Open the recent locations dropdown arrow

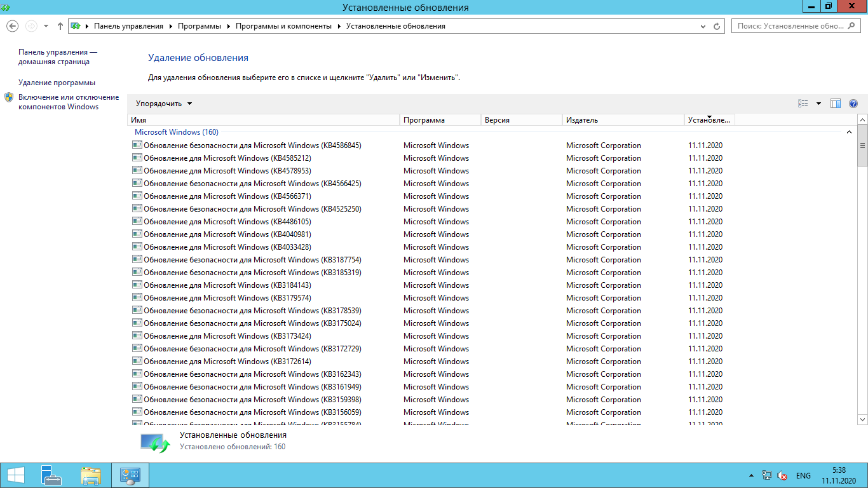pos(46,26)
